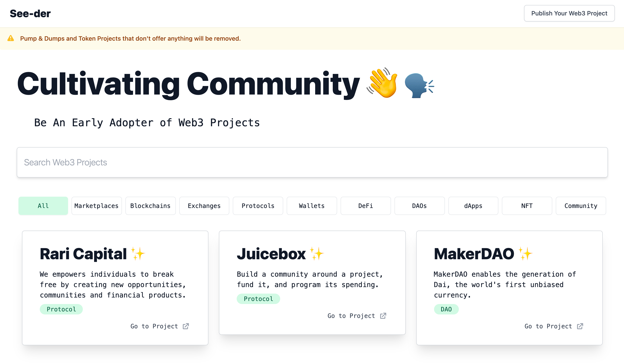Open Go to Project link for Juicebox
The width and height of the screenshot is (624, 364).
[351, 316]
